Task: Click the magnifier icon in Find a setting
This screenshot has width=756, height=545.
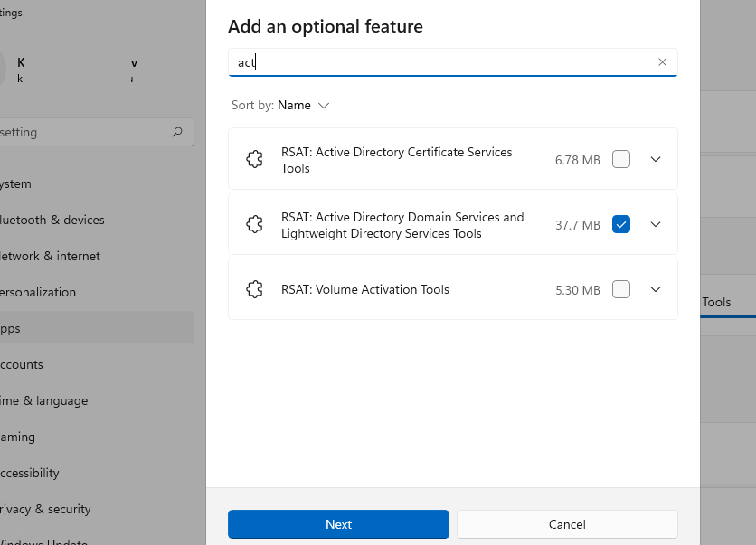Action: (177, 132)
